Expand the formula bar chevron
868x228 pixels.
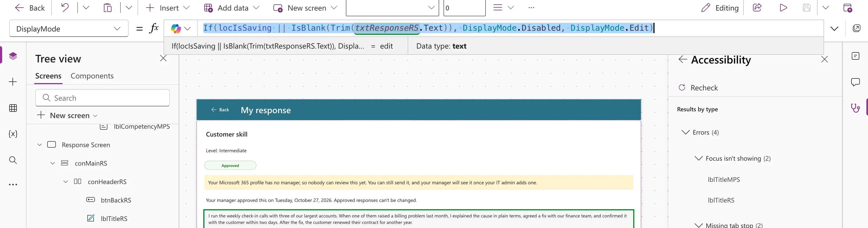click(x=834, y=29)
